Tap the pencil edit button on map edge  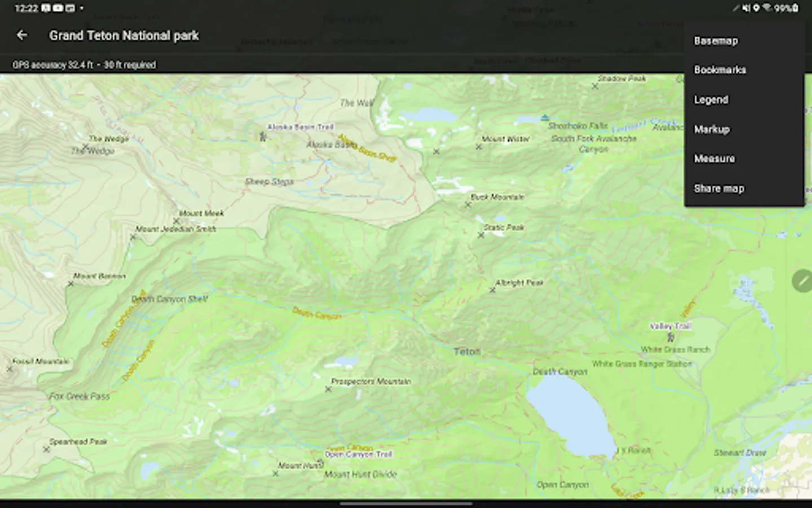(802, 281)
